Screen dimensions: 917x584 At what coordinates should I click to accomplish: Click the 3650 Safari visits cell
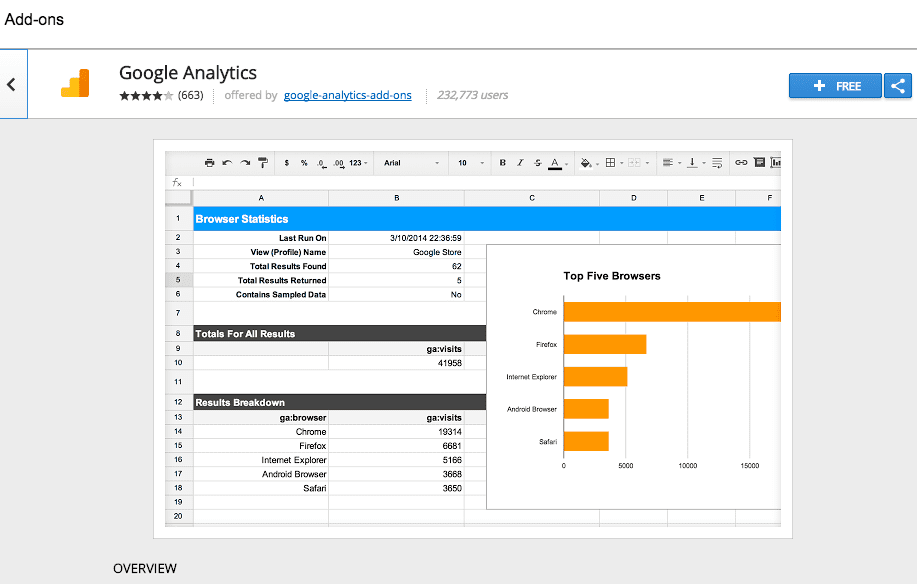click(x=397, y=488)
